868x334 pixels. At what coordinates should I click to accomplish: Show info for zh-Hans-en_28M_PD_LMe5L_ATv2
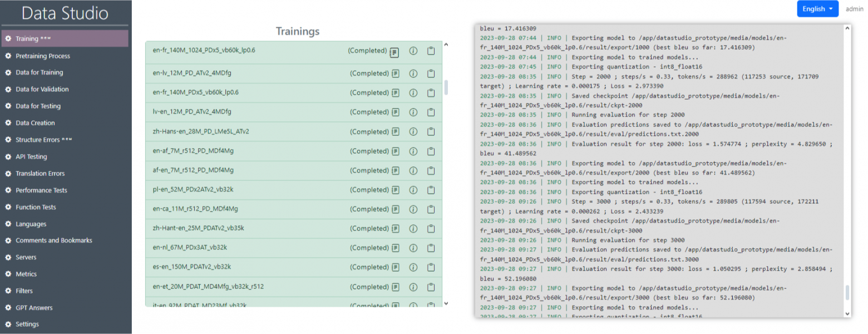tap(413, 132)
